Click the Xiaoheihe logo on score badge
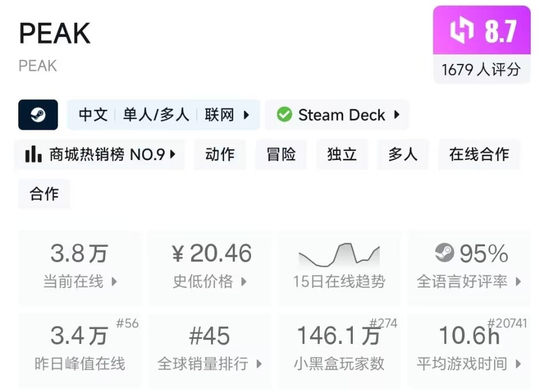This screenshot has height=392, width=549. tap(460, 31)
